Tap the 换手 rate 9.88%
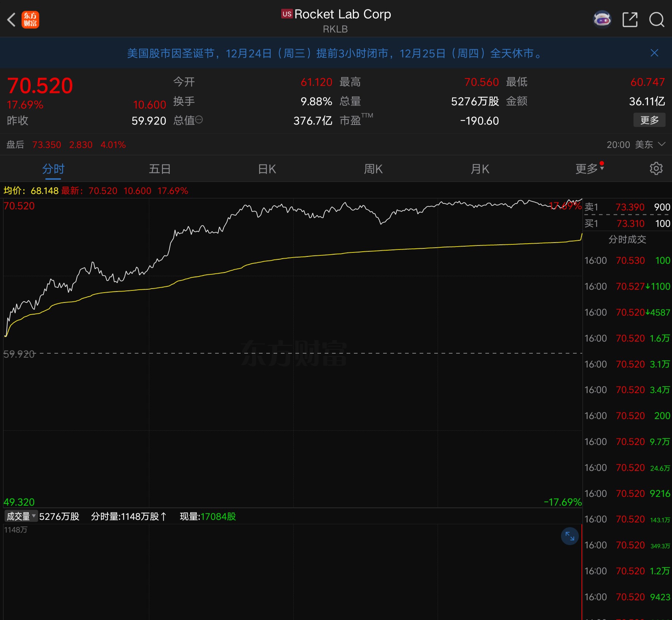Viewport: 672px width, 620px height. (x=316, y=102)
